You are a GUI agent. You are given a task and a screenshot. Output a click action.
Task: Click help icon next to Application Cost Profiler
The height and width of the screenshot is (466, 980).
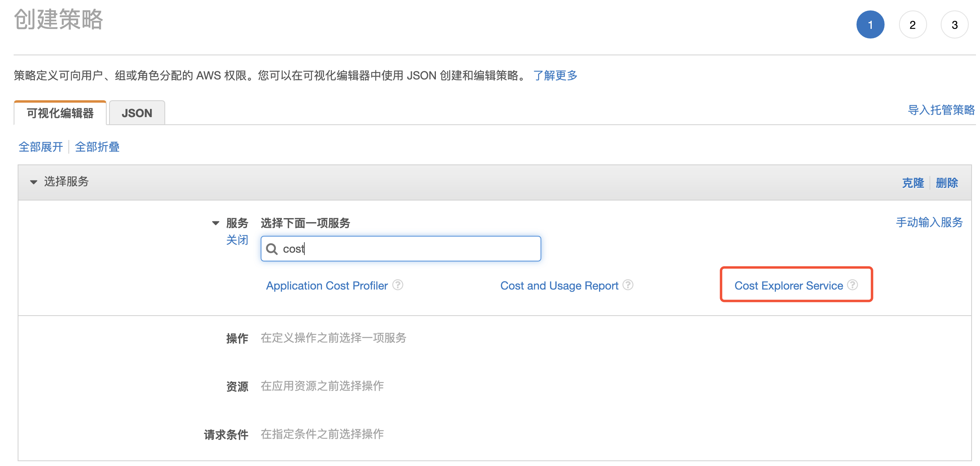(397, 285)
